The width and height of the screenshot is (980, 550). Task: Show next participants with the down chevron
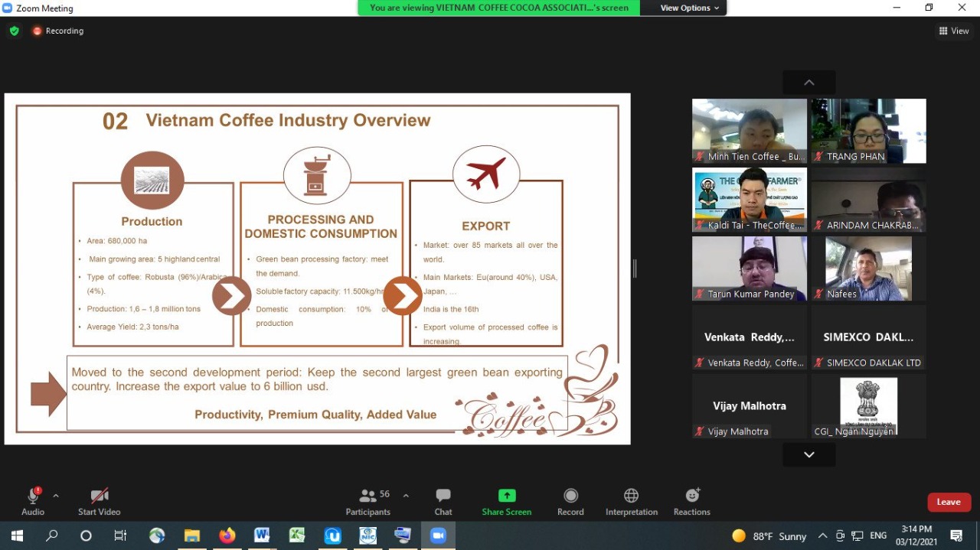tap(809, 454)
